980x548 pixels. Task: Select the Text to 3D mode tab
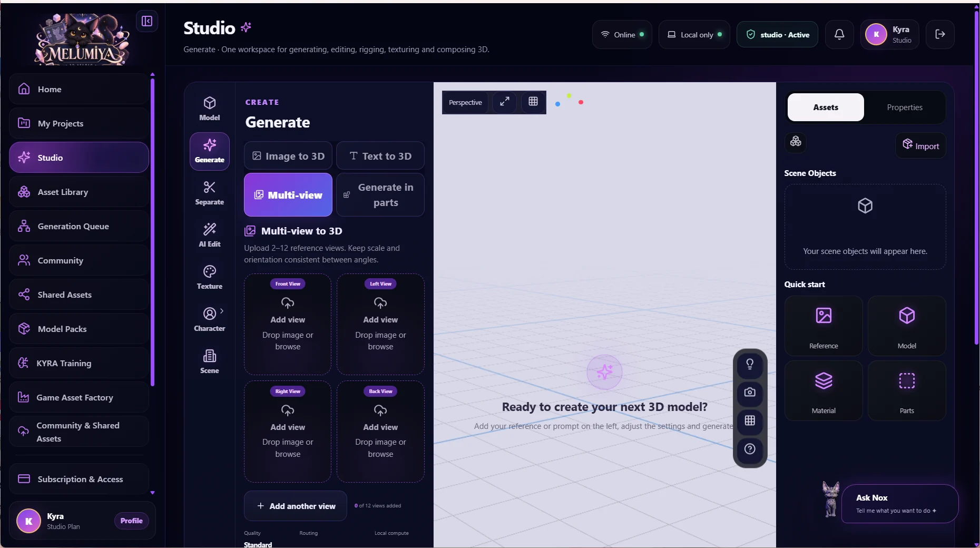[x=380, y=156]
